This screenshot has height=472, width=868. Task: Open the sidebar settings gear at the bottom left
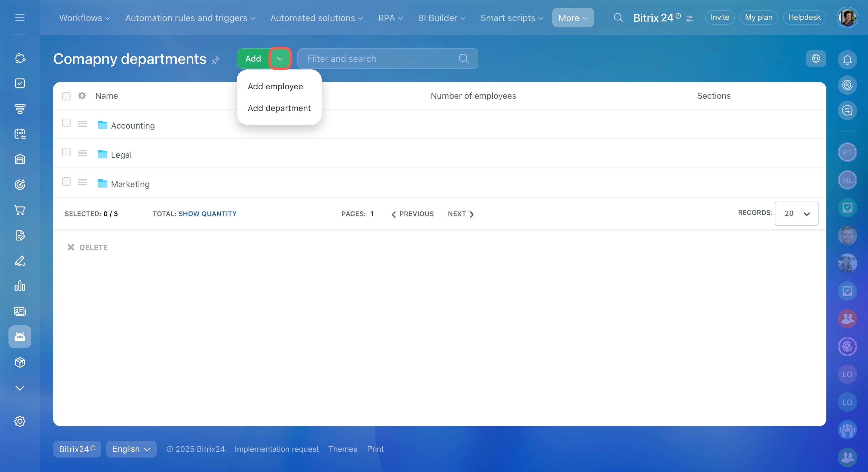click(20, 421)
